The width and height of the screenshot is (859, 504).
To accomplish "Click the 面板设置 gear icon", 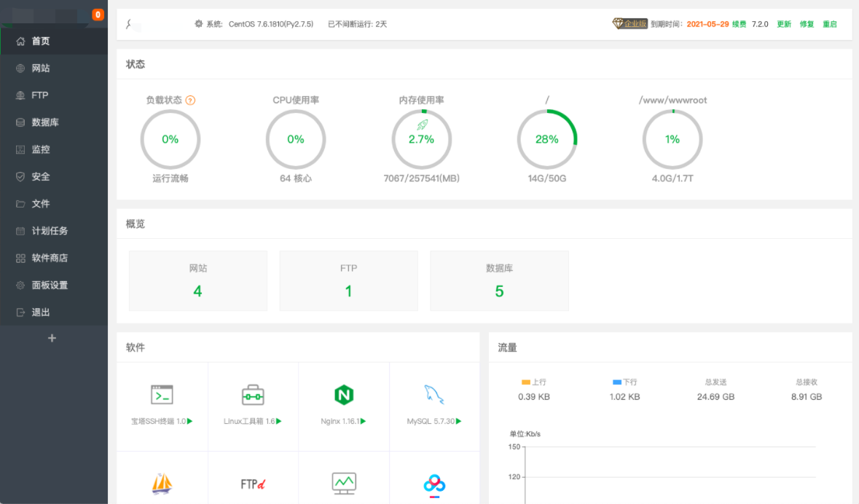I will point(20,285).
